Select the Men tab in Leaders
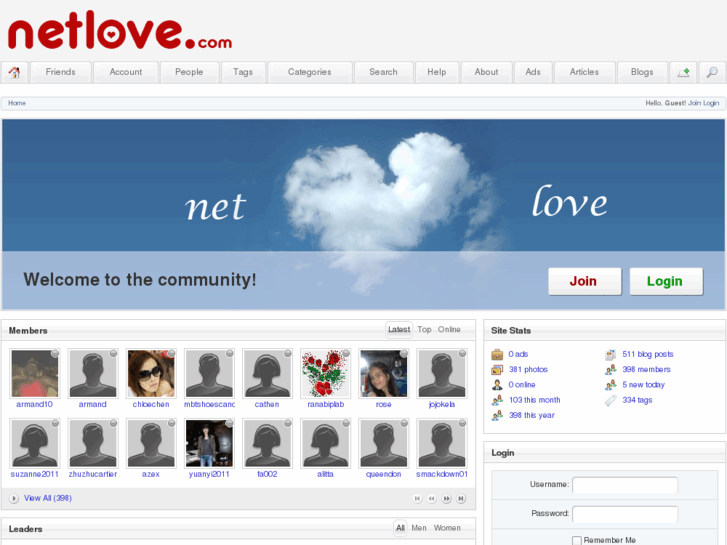 (x=419, y=528)
